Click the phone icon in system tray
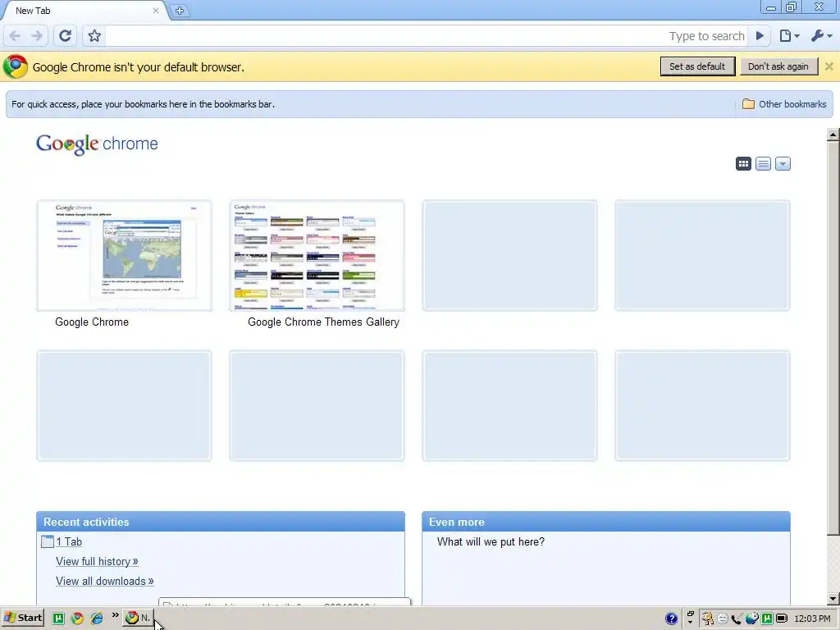This screenshot has width=840, height=630. pos(737,619)
